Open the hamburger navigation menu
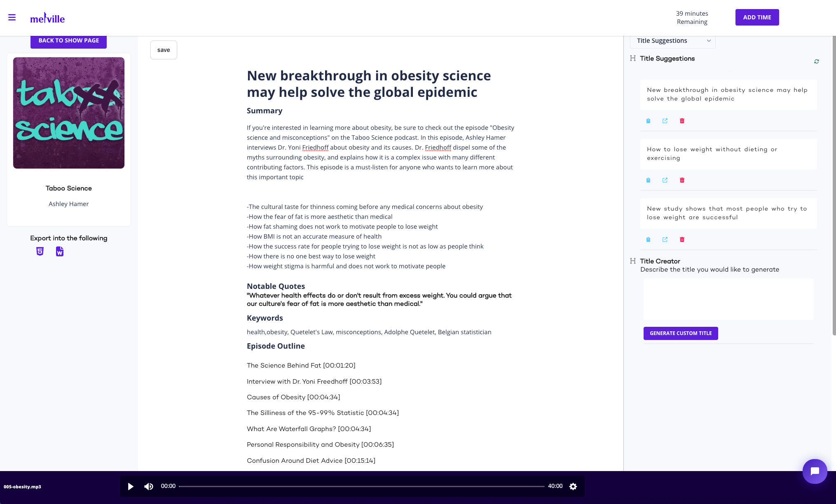 12,17
